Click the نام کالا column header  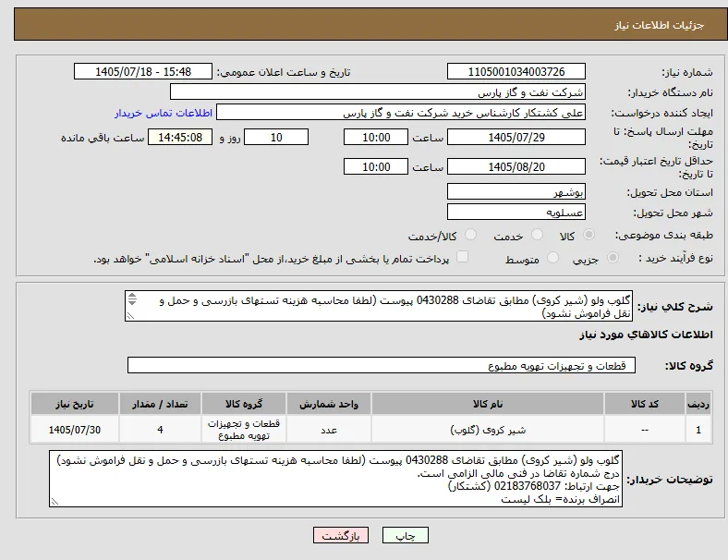point(488,404)
